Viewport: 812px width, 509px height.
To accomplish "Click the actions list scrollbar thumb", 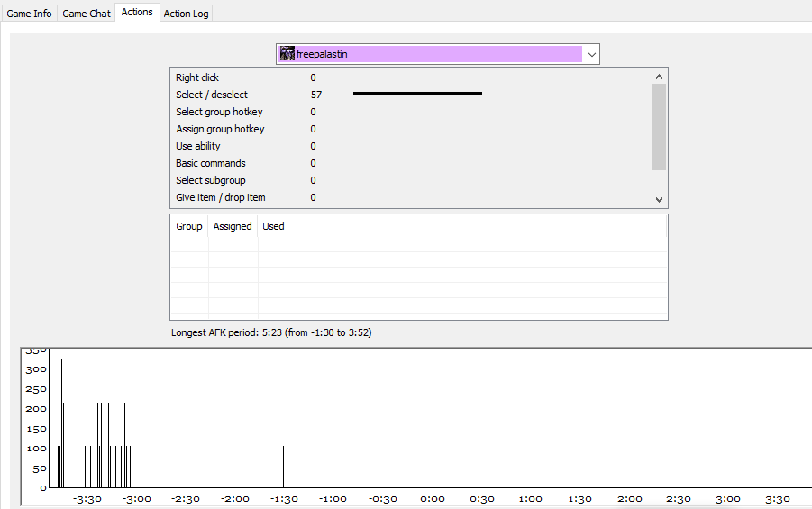I will 659,127.
